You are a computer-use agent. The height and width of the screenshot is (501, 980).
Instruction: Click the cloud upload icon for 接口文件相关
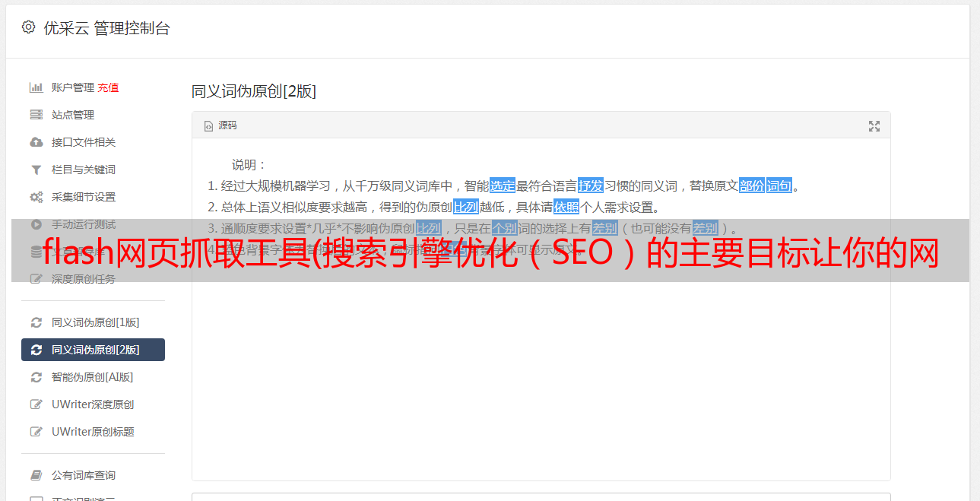coord(36,142)
